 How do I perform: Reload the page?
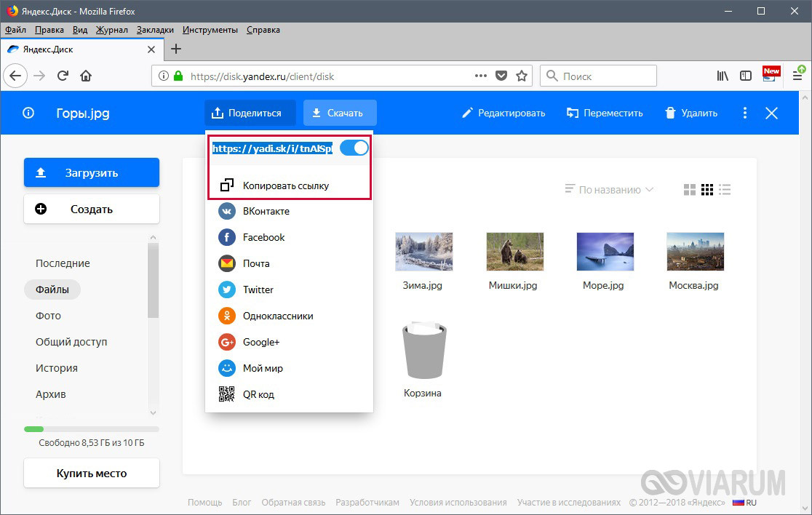point(63,76)
